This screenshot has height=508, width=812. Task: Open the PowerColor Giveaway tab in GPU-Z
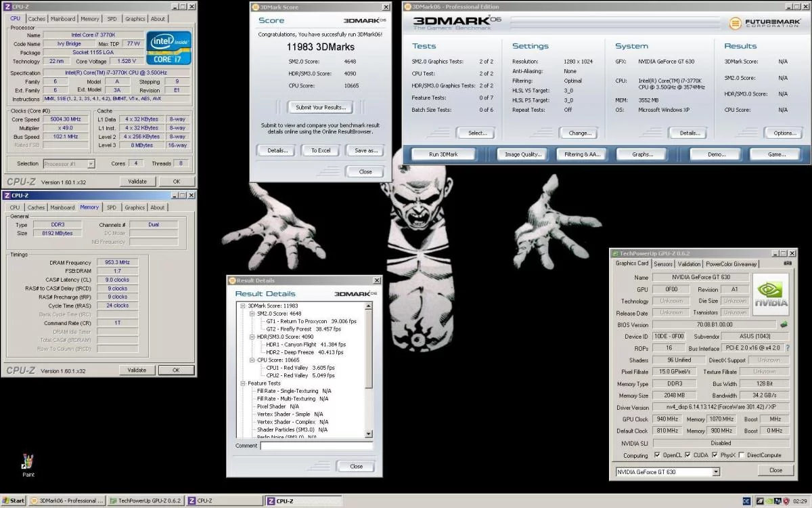(731, 263)
